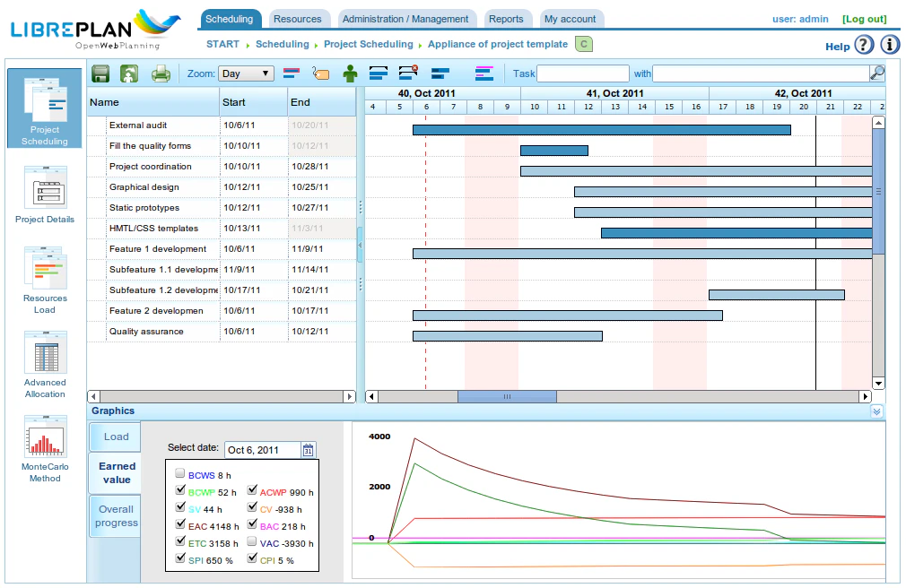Click the task icon with red cross
This screenshot has width=906, height=588.
click(408, 73)
